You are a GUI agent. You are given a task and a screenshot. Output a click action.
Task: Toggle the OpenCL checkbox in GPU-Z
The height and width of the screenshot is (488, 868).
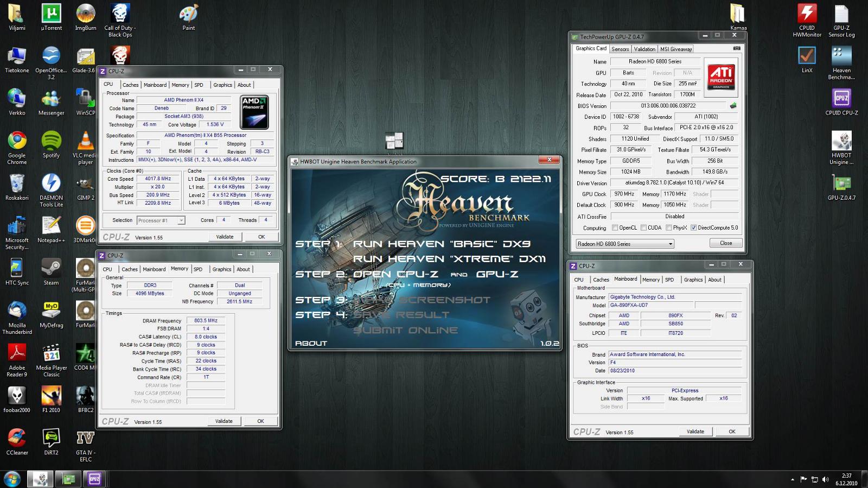[615, 228]
